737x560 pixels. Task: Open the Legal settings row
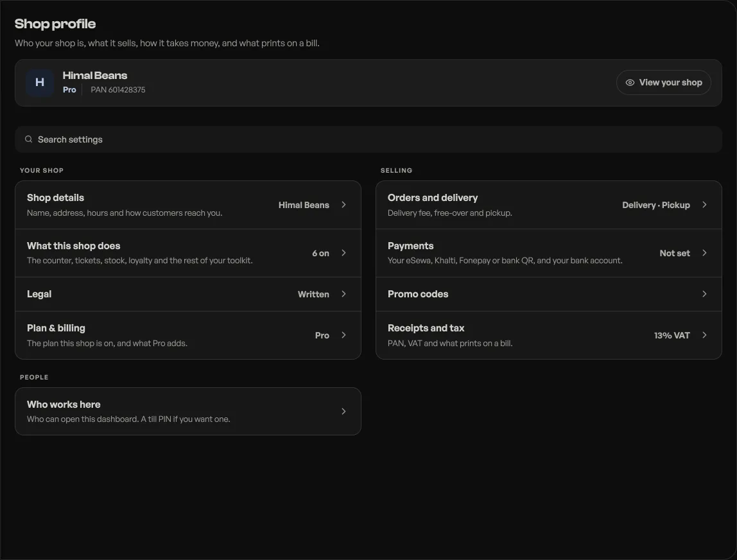tap(188, 294)
